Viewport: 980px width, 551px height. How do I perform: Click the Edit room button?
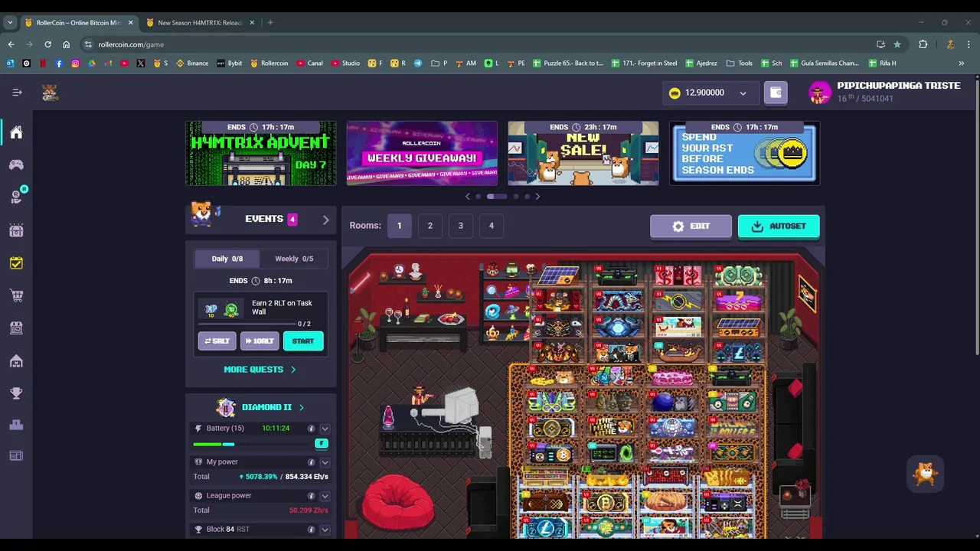691,227
